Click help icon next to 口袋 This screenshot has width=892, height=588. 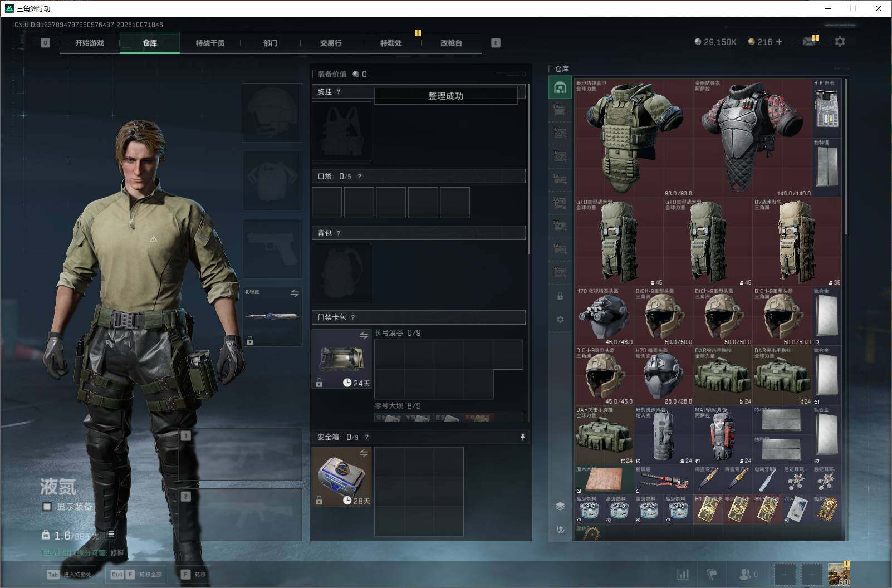click(359, 177)
